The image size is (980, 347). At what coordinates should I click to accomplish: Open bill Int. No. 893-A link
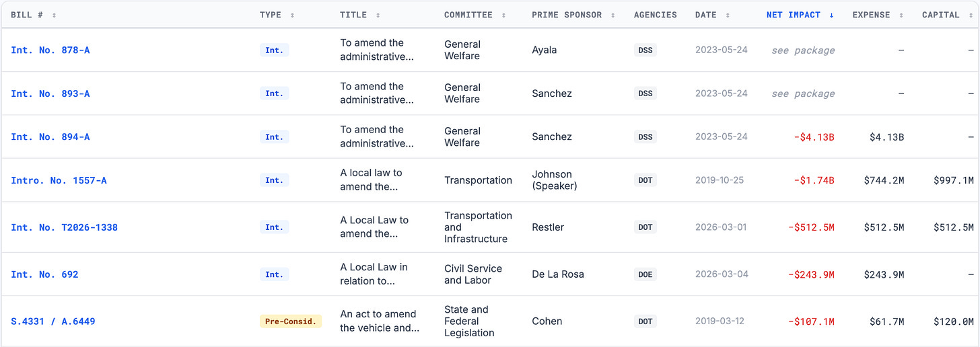[x=50, y=93]
